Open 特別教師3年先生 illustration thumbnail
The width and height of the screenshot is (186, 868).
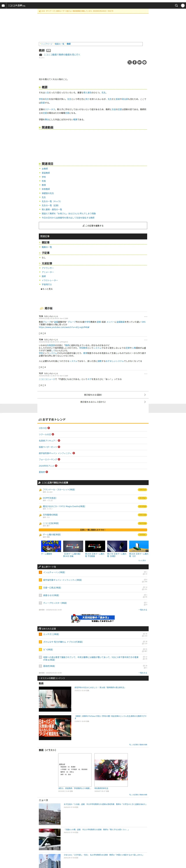tap(111, 770)
